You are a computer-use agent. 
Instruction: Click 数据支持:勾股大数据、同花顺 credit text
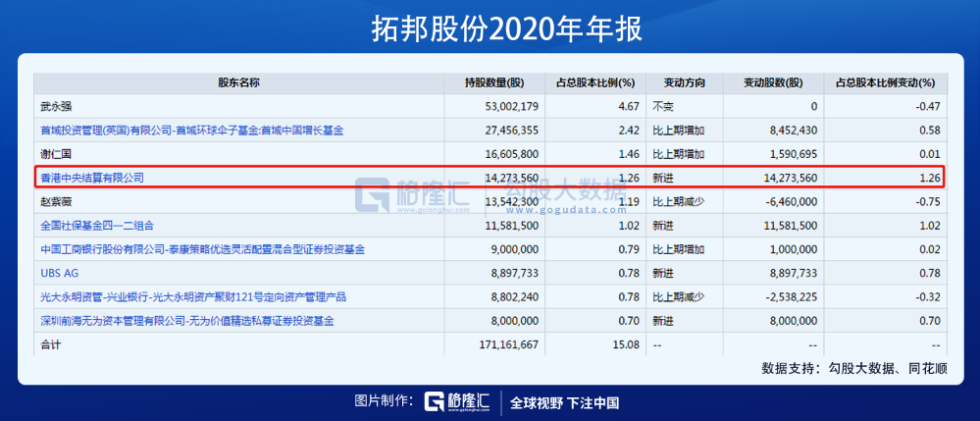854,368
